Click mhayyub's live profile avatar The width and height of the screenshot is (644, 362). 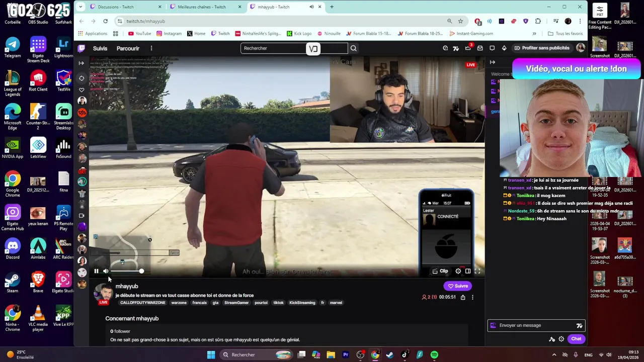tap(104, 293)
